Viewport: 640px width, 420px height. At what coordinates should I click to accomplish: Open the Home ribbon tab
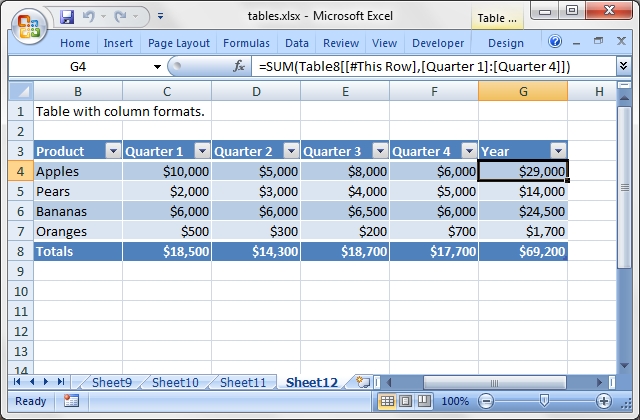[75, 43]
